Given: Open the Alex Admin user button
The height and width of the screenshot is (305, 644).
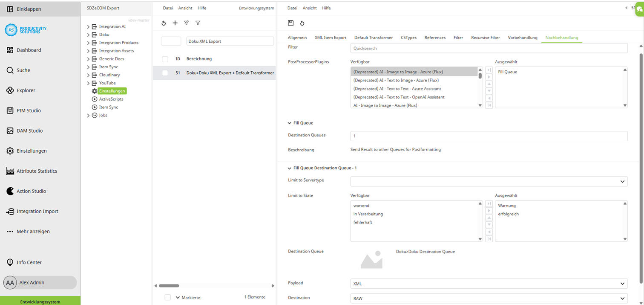Looking at the screenshot, I should [x=40, y=282].
